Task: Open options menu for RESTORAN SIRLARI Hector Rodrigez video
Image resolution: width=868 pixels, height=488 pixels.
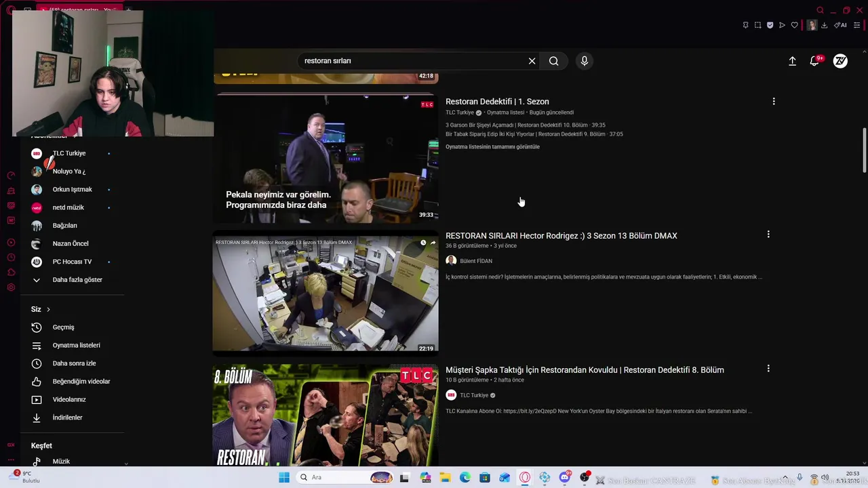Action: tap(768, 235)
